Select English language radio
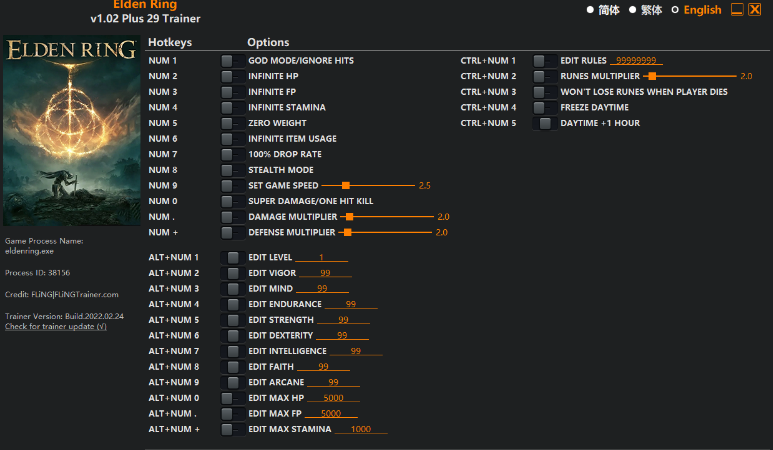Image resolution: width=773 pixels, height=450 pixels. click(675, 10)
